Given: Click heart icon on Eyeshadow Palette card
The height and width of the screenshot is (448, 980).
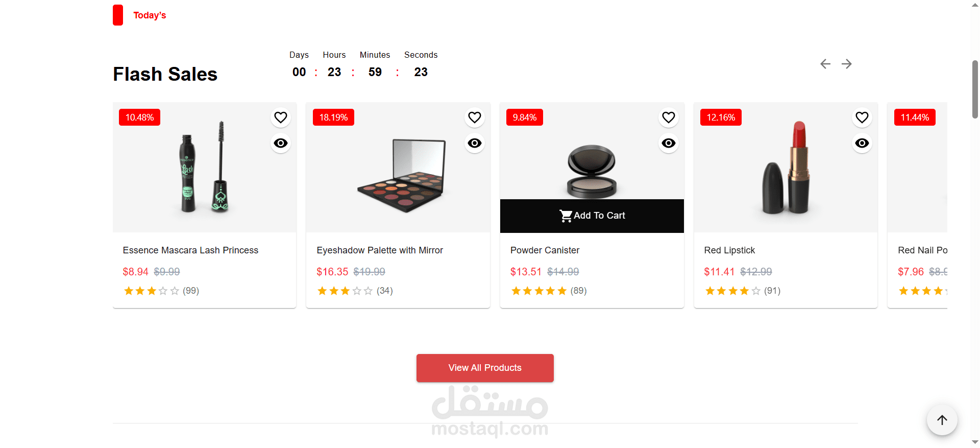Looking at the screenshot, I should tap(475, 117).
